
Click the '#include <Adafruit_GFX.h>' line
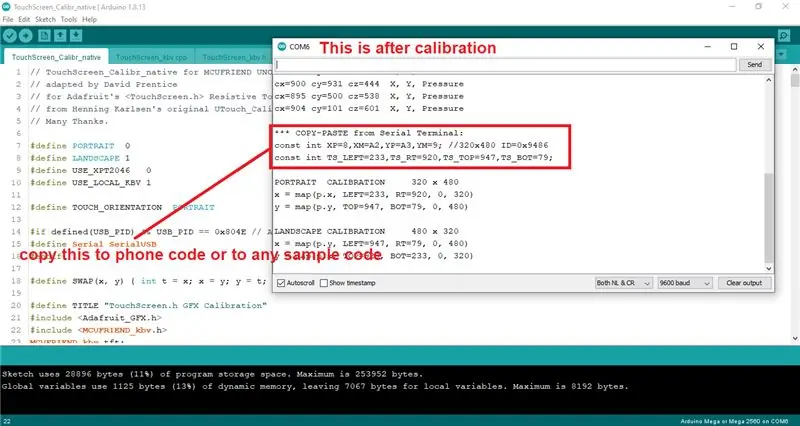(x=96, y=318)
